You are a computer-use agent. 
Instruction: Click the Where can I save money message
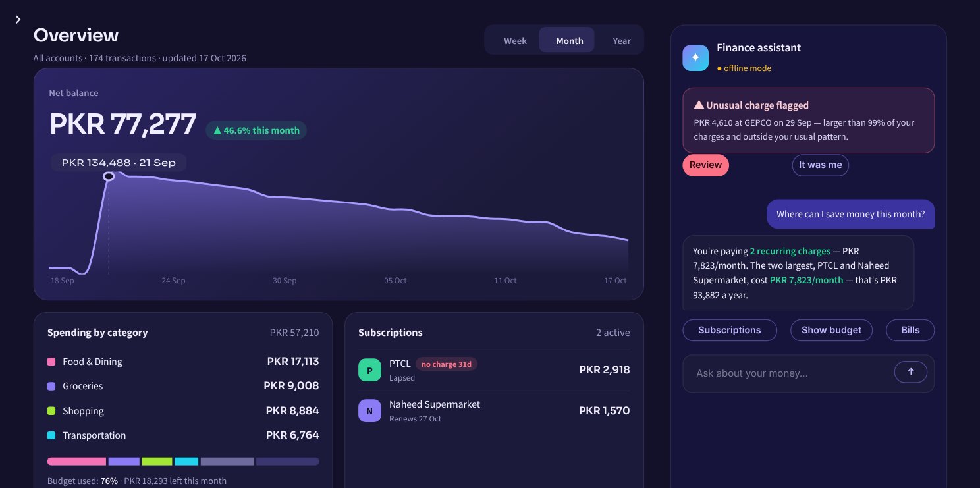click(x=850, y=214)
